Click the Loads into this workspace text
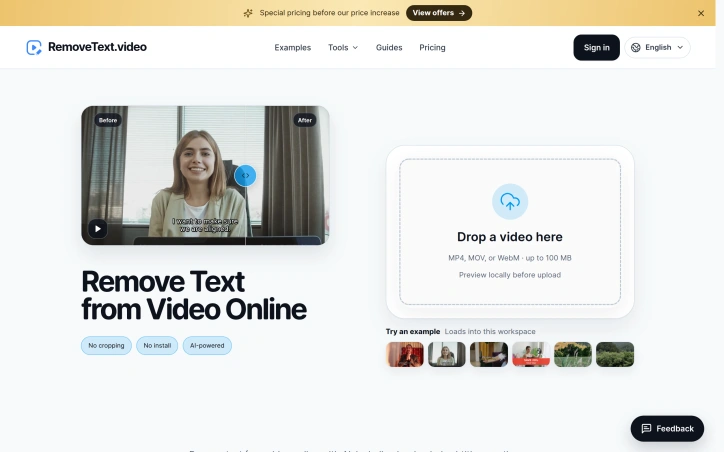 coord(490,331)
